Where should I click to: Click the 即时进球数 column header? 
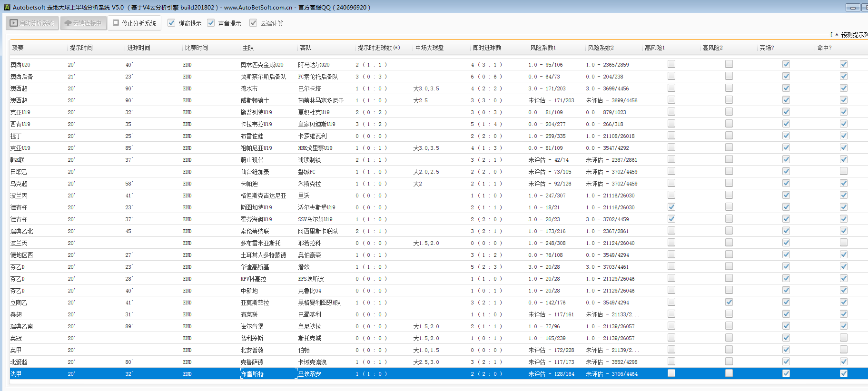point(487,48)
